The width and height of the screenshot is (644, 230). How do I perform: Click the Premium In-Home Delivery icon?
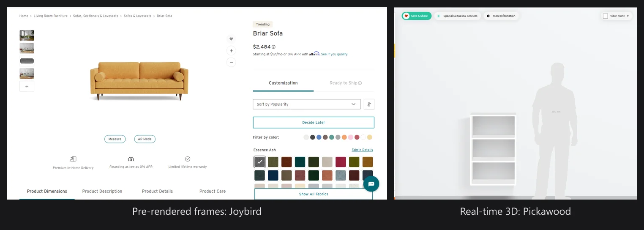point(73,159)
